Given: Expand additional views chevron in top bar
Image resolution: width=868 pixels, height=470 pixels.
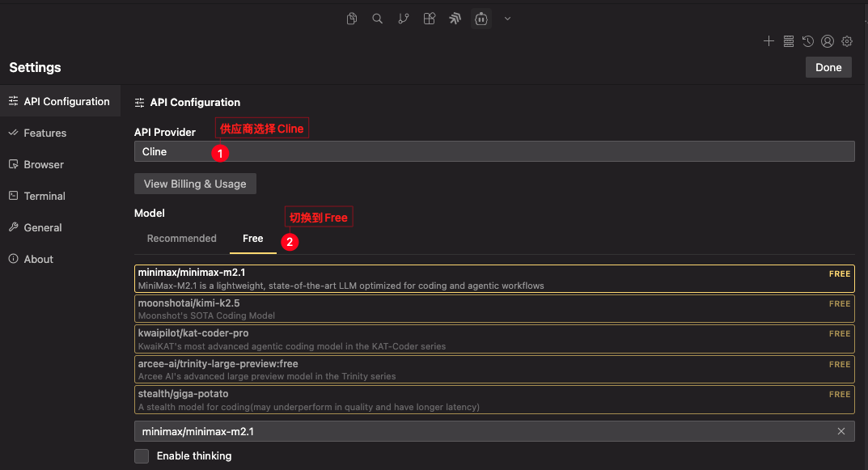Looking at the screenshot, I should tap(507, 19).
